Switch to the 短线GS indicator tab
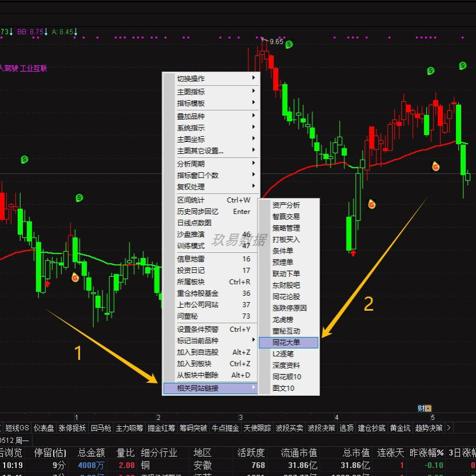This screenshot has height=476, width=476. pyautogui.click(x=17, y=428)
